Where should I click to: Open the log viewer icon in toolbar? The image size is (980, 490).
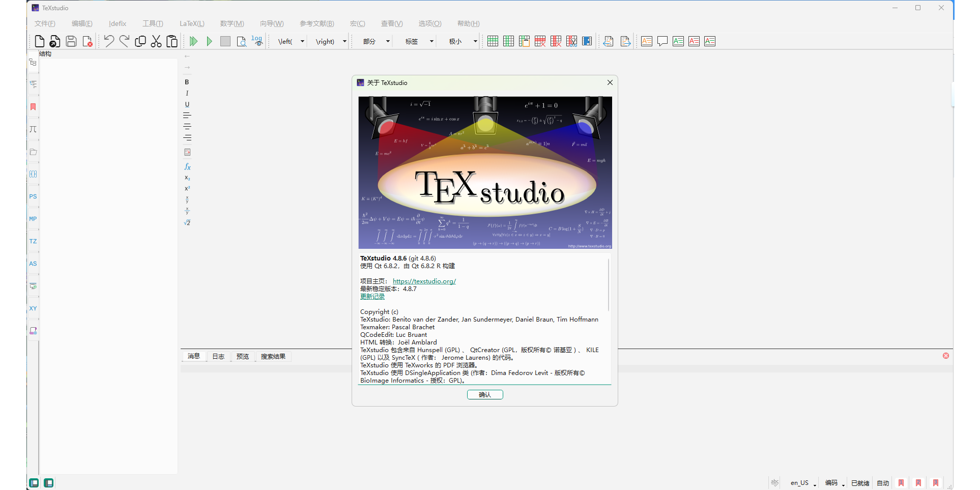(256, 41)
